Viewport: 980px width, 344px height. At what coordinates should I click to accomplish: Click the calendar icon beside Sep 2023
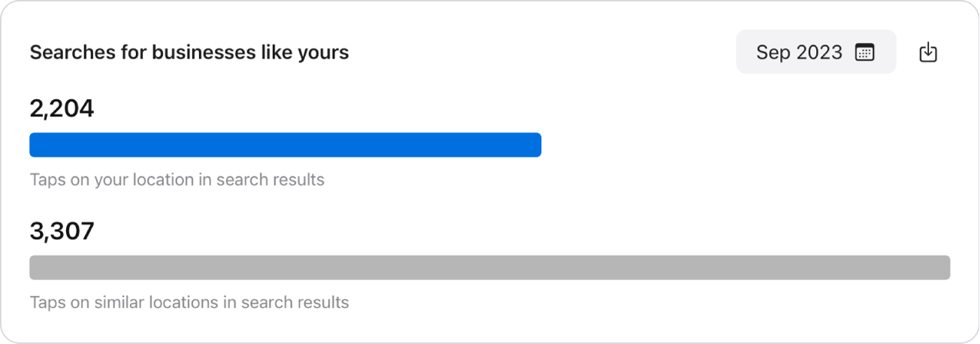[x=864, y=53]
